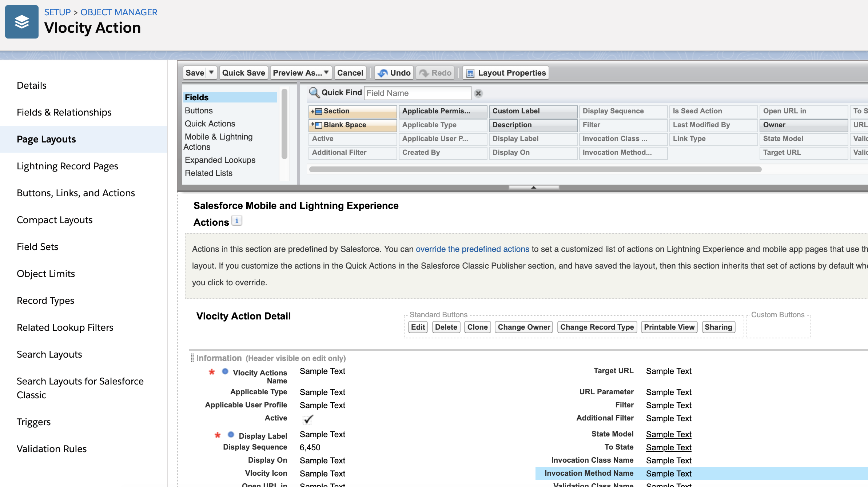Image resolution: width=868 pixels, height=487 pixels.
Task: Collapse the palette using the arrow handle
Action: click(534, 188)
